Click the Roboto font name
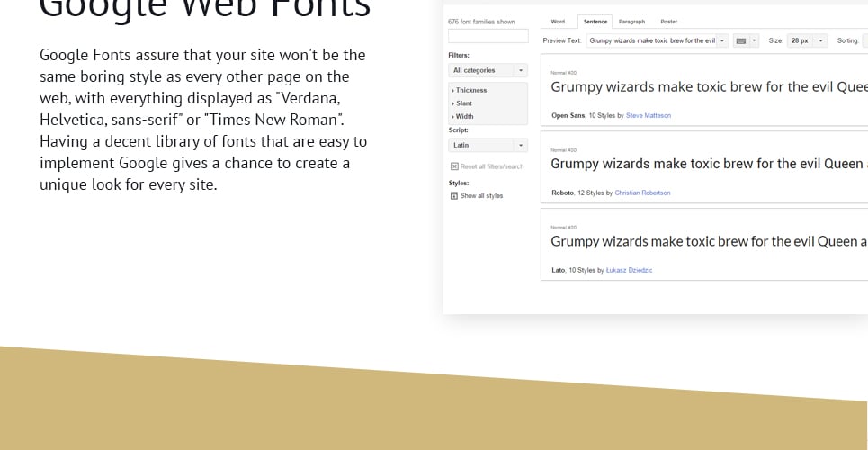Image resolution: width=868 pixels, height=450 pixels. click(x=562, y=193)
